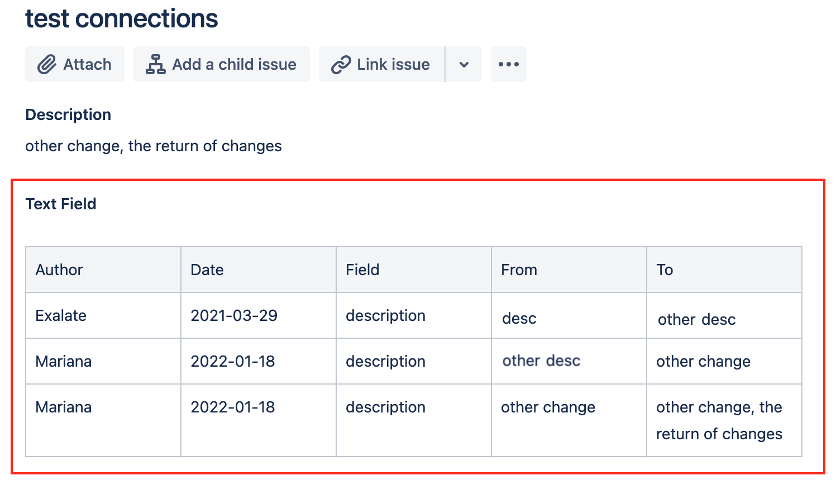This screenshot has height=504, width=836.
Task: Click the chain link icon
Action: [341, 65]
